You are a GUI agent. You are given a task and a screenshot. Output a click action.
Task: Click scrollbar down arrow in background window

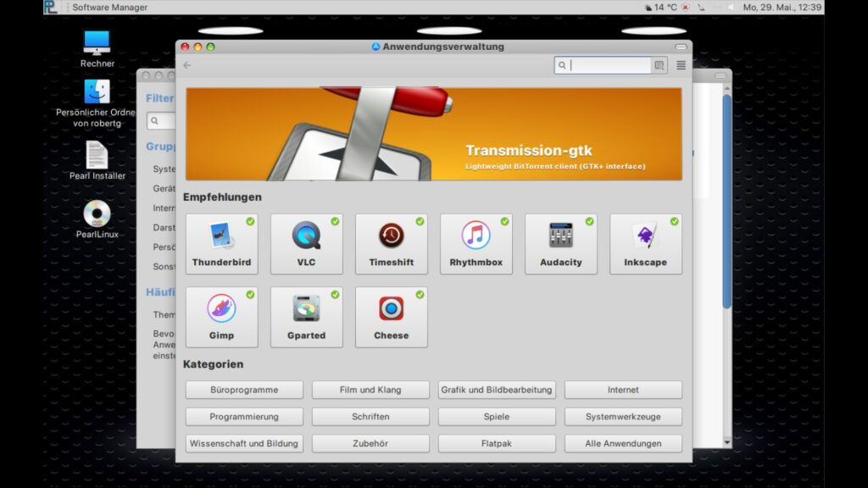pyautogui.click(x=726, y=442)
